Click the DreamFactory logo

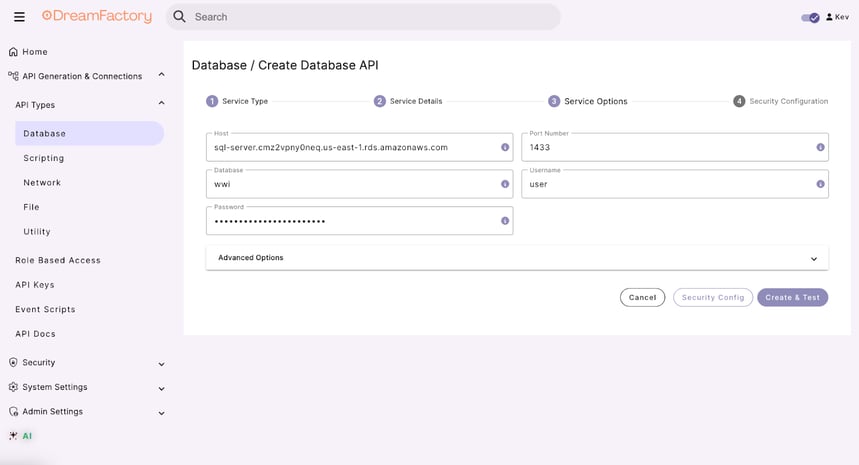[x=97, y=16]
